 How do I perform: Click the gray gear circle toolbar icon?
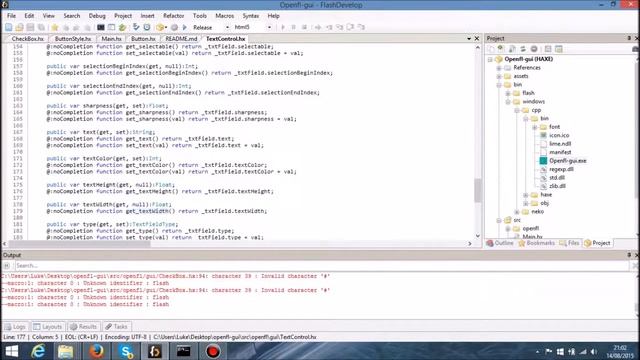pos(174,27)
